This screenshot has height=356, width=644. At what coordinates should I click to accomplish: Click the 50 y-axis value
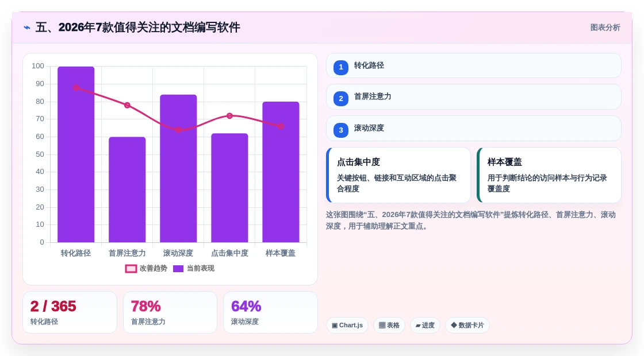pos(40,154)
